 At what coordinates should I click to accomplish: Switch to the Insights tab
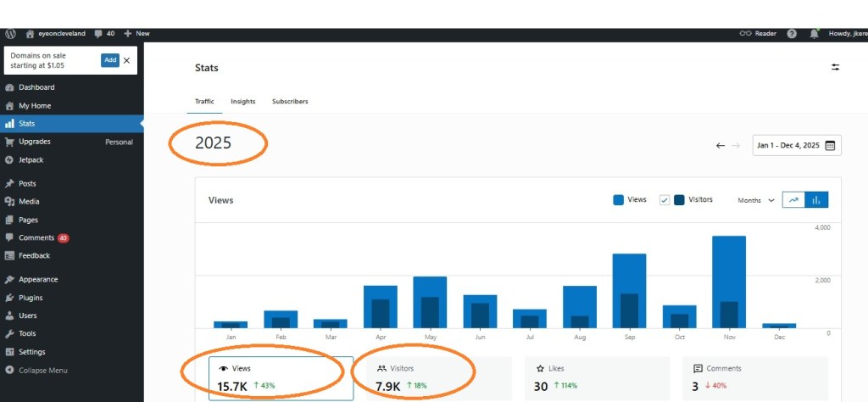[x=242, y=102]
